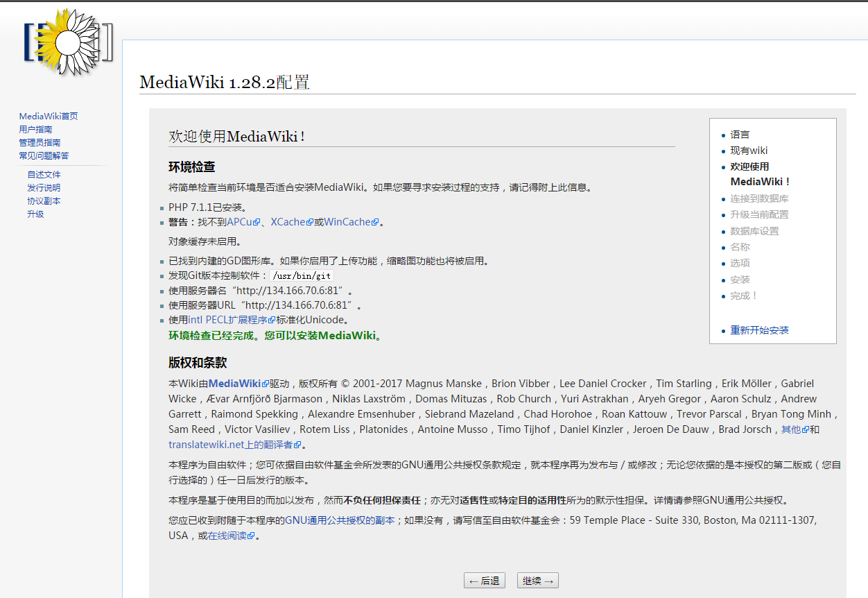868x598 pixels.
Task: Click the 安装 step in the list
Action: pos(740,280)
